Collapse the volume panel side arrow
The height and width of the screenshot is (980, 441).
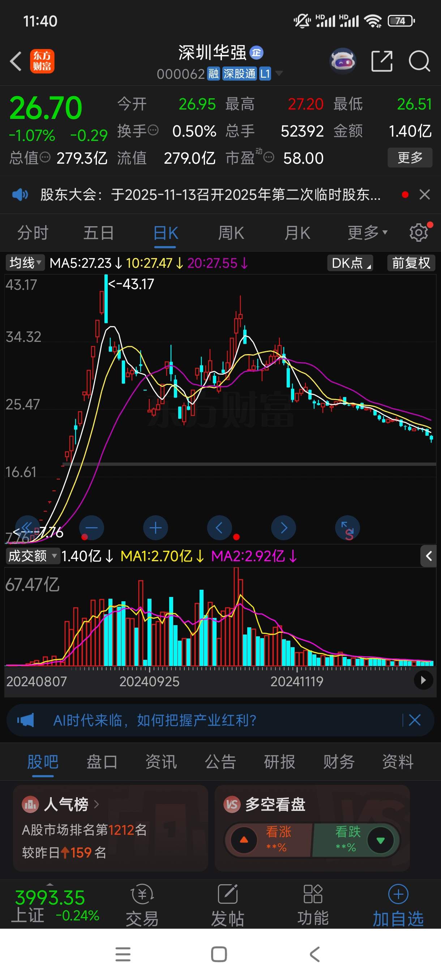click(428, 556)
